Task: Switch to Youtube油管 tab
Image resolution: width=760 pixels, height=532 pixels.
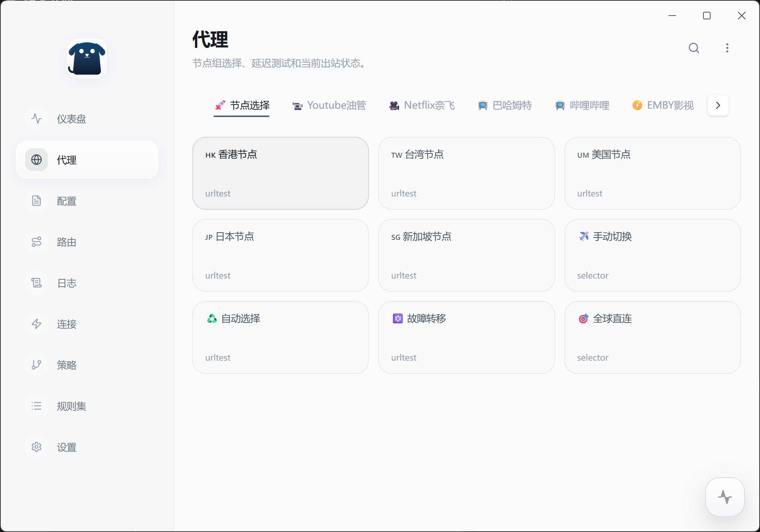Action: 329,105
